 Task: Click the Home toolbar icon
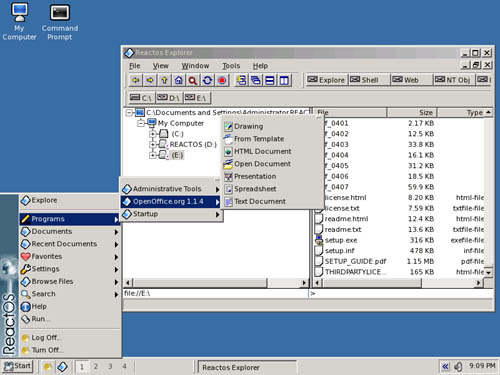pos(179,80)
